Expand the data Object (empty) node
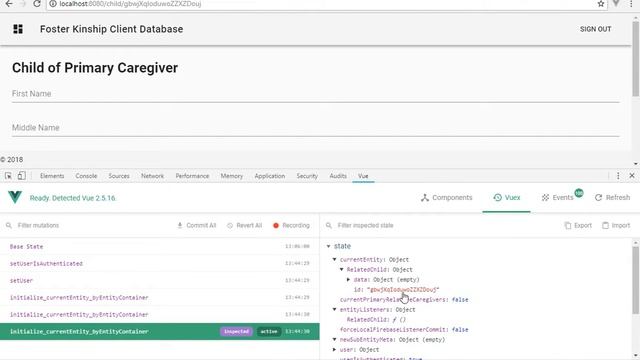This screenshot has height=360, width=640. 349,280
